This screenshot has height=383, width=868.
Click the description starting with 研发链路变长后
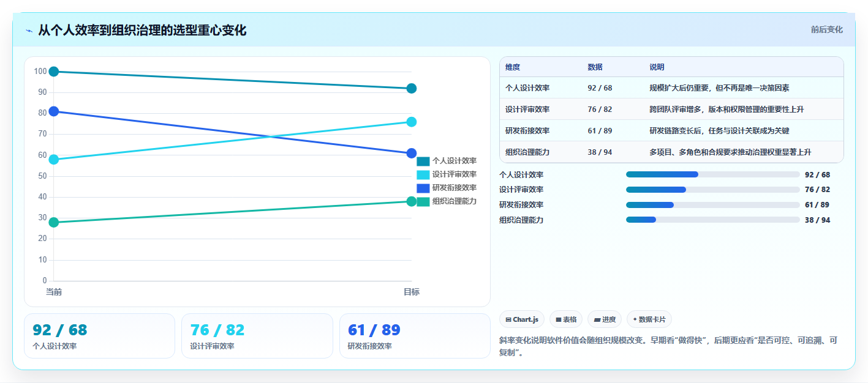[x=719, y=131]
